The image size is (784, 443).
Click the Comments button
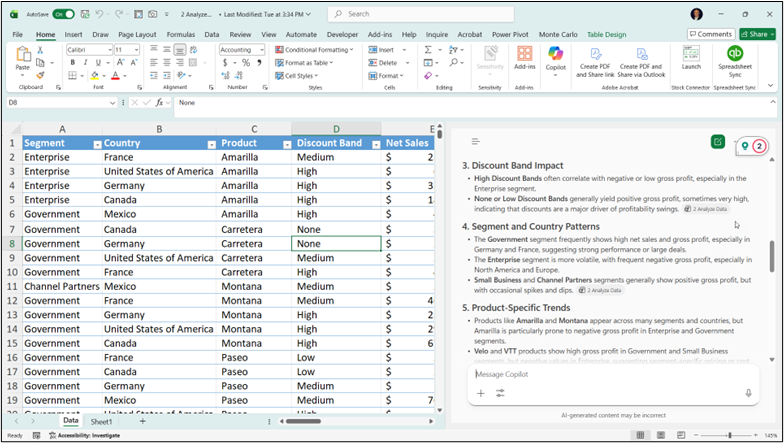tap(710, 34)
